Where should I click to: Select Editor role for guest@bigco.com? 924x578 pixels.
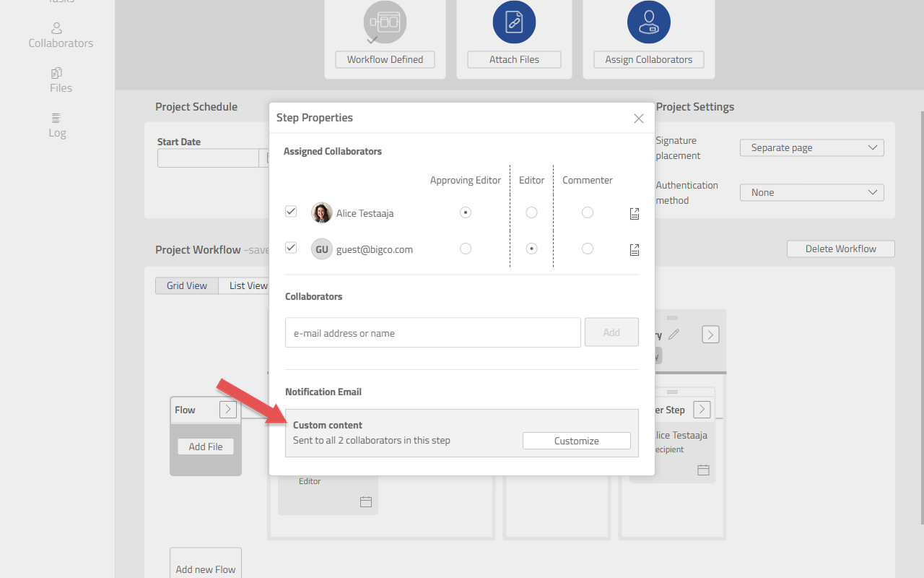531,249
